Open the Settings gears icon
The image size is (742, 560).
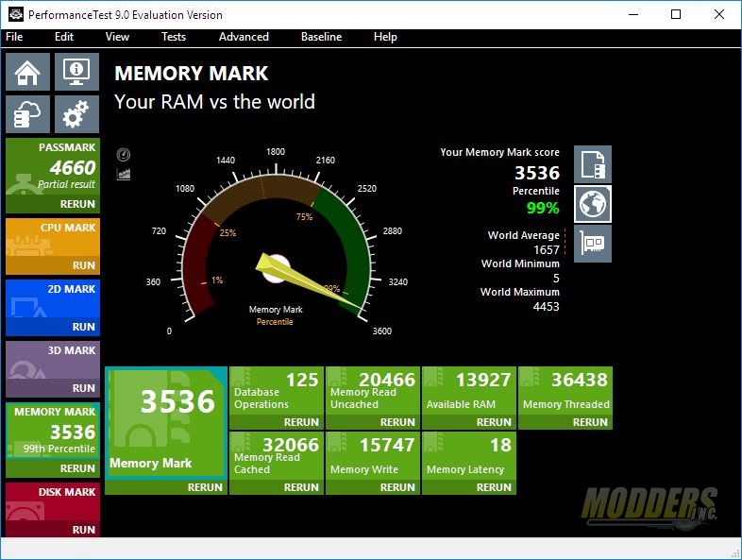pyautogui.click(x=76, y=114)
